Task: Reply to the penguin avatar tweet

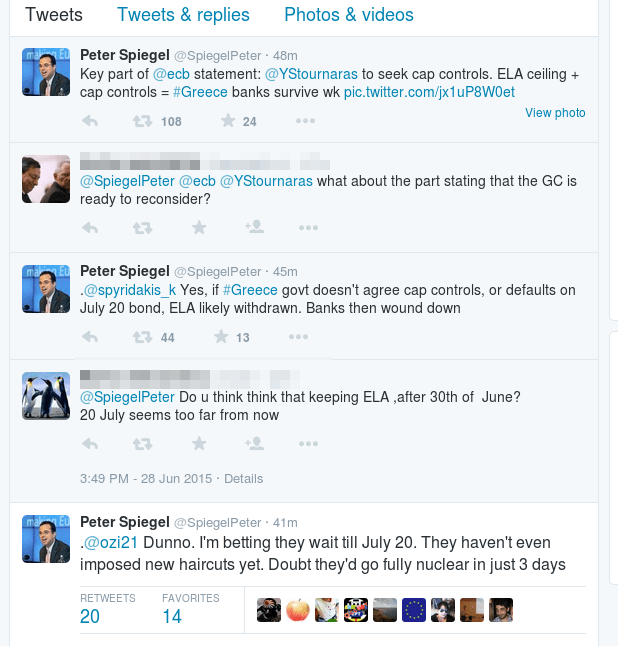Action: pyautogui.click(x=90, y=444)
